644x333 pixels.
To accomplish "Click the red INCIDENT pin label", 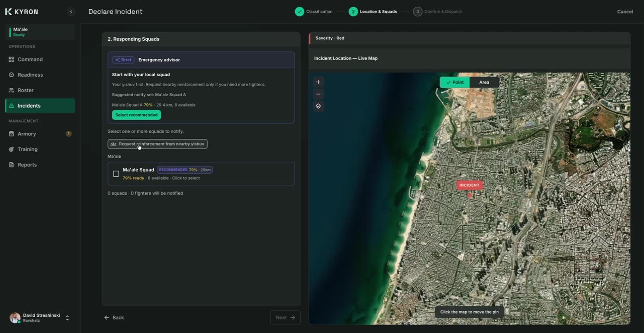I will [x=469, y=185].
